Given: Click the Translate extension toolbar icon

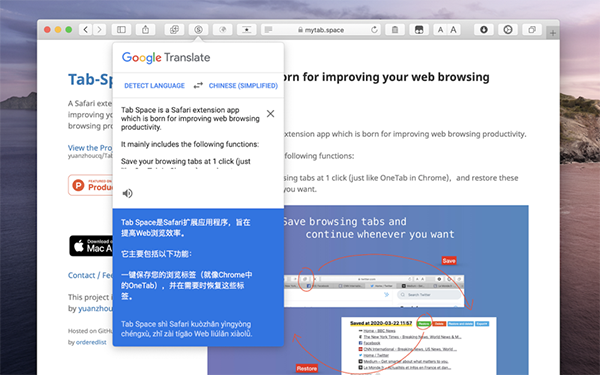Looking at the screenshot, I should coord(198,29).
